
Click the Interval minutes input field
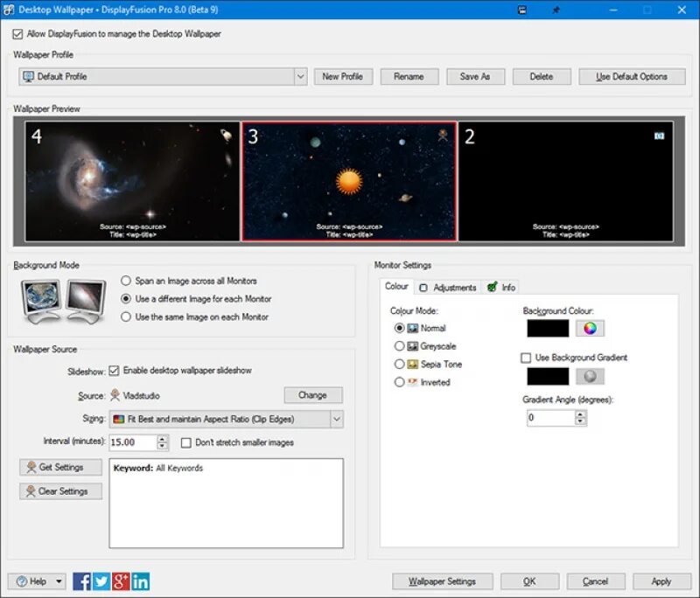tap(134, 442)
